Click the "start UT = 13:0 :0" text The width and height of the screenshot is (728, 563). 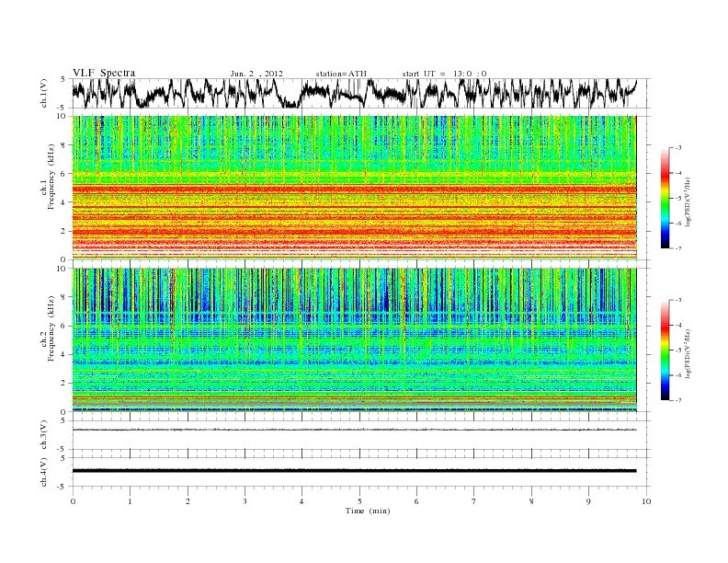pos(444,74)
